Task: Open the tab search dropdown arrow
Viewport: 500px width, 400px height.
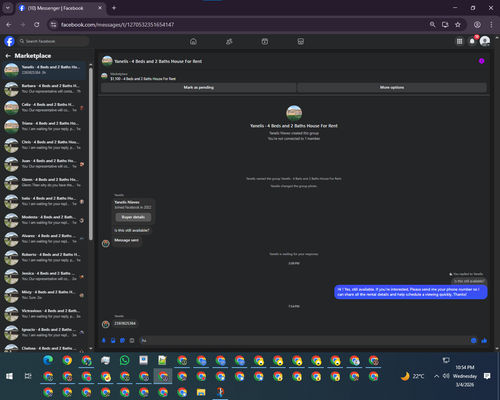Action: 8,8
